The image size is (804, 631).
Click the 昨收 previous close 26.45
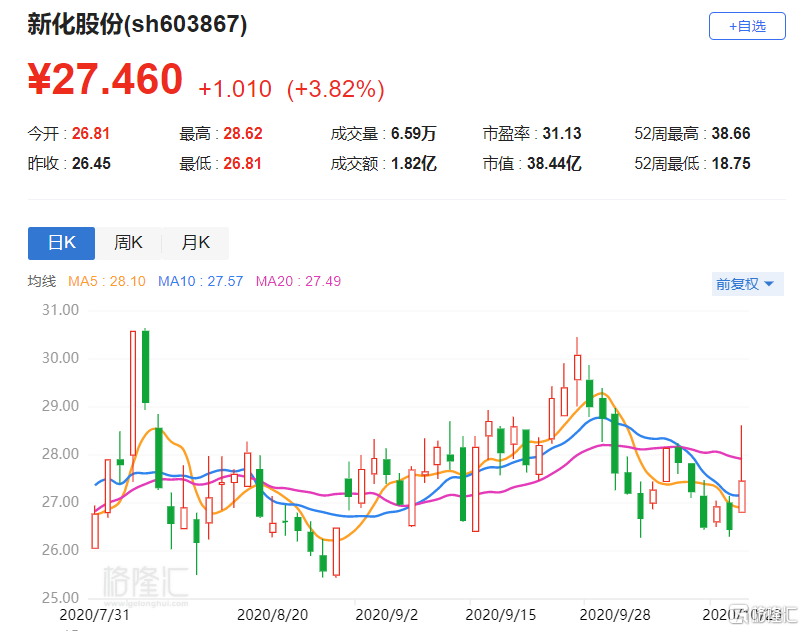point(91,164)
